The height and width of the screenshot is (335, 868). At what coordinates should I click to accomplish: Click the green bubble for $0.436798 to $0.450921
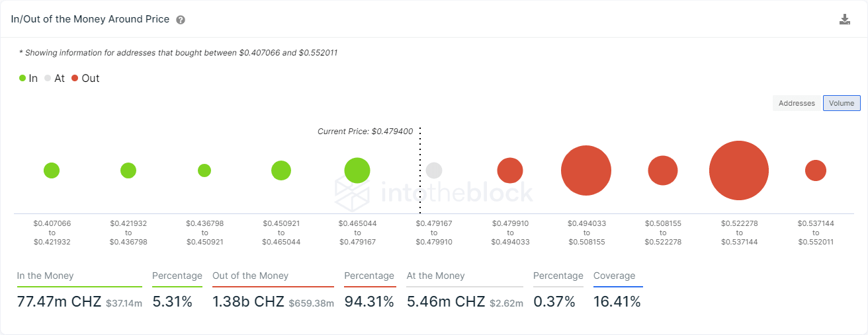204,170
